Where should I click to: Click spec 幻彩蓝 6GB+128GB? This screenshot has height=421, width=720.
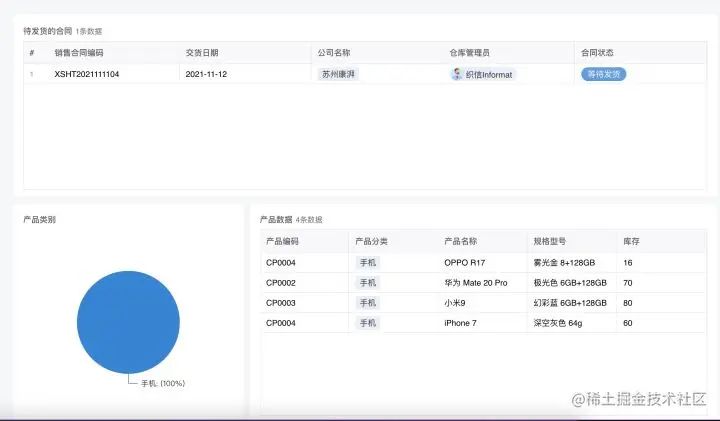570,303
